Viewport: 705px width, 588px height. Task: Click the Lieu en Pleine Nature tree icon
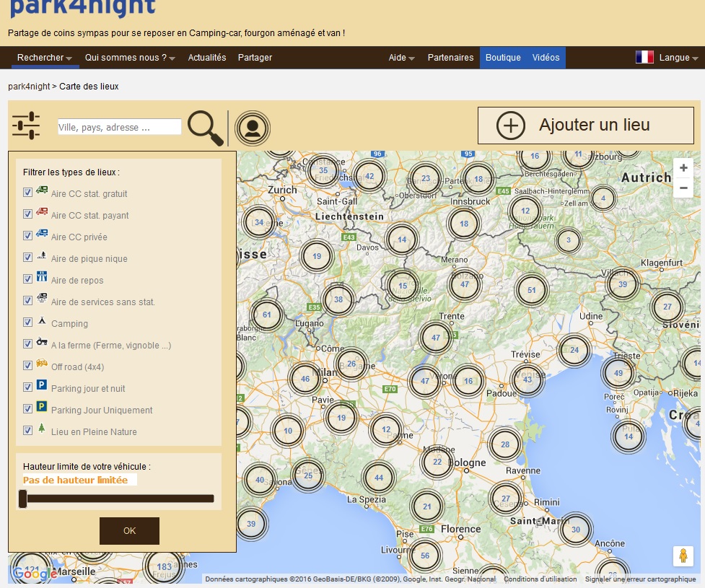pyautogui.click(x=41, y=428)
